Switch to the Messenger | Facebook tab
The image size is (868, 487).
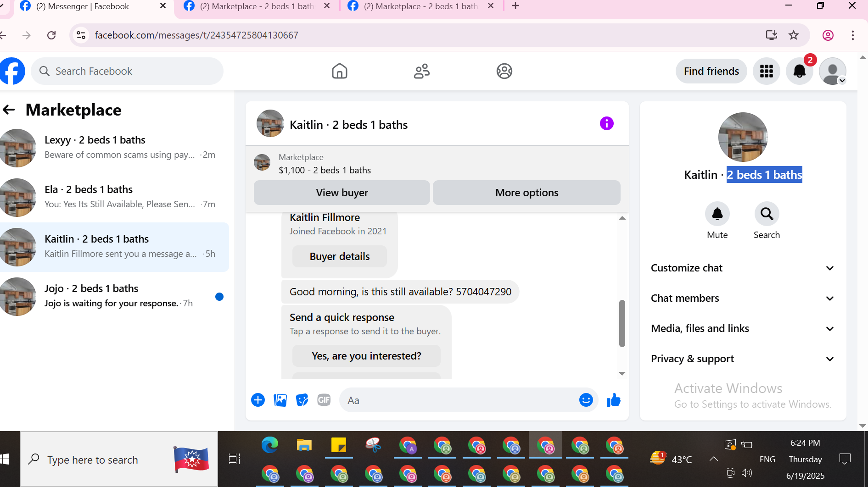pos(94,7)
